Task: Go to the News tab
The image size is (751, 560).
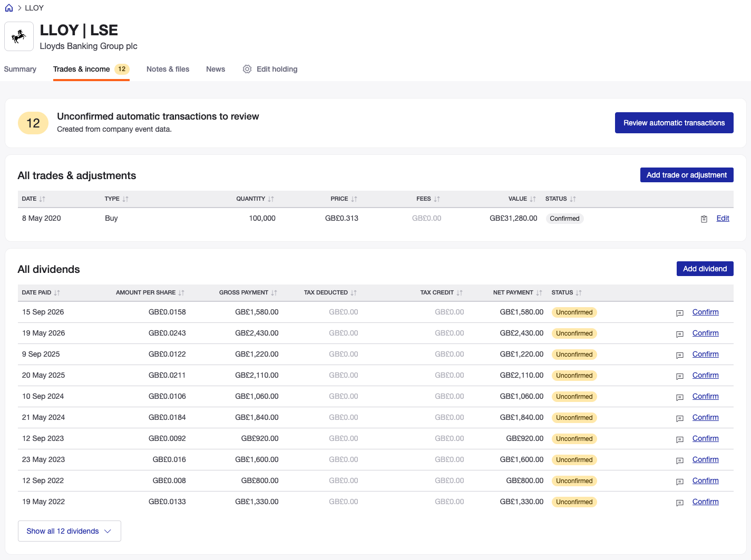Action: [216, 69]
